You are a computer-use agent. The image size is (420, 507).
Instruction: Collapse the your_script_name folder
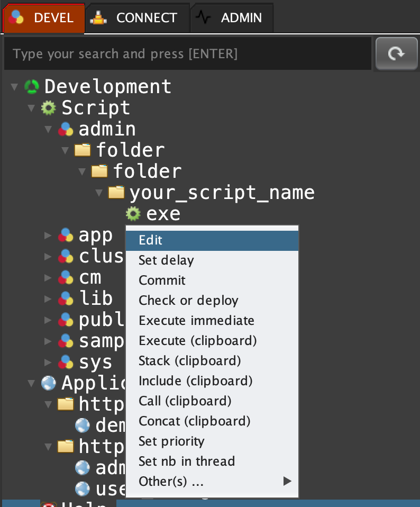coord(99,193)
